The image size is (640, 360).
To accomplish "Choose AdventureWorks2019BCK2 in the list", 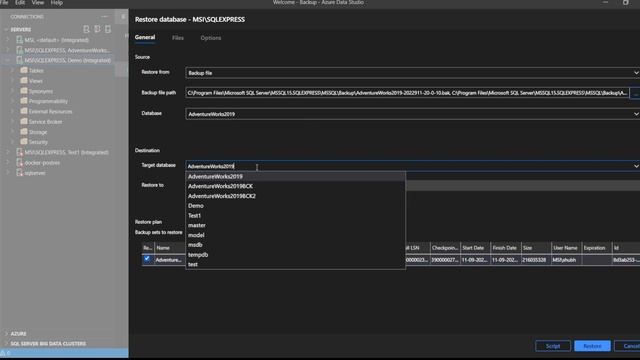I will point(296,196).
